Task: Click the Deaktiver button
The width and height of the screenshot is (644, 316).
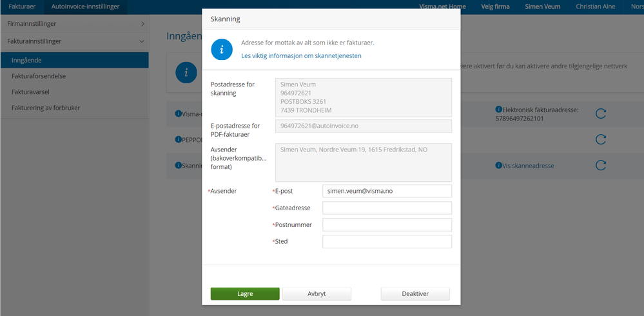Action: click(x=415, y=294)
